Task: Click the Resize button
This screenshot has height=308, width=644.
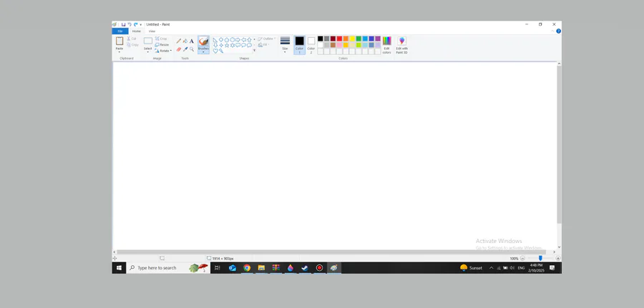Action: [x=162, y=45]
